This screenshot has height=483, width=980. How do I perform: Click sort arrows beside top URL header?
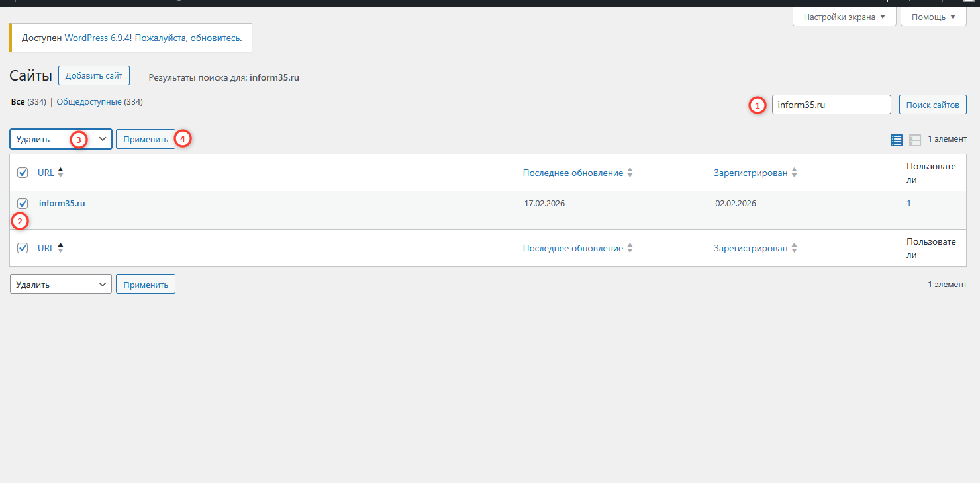coord(61,173)
